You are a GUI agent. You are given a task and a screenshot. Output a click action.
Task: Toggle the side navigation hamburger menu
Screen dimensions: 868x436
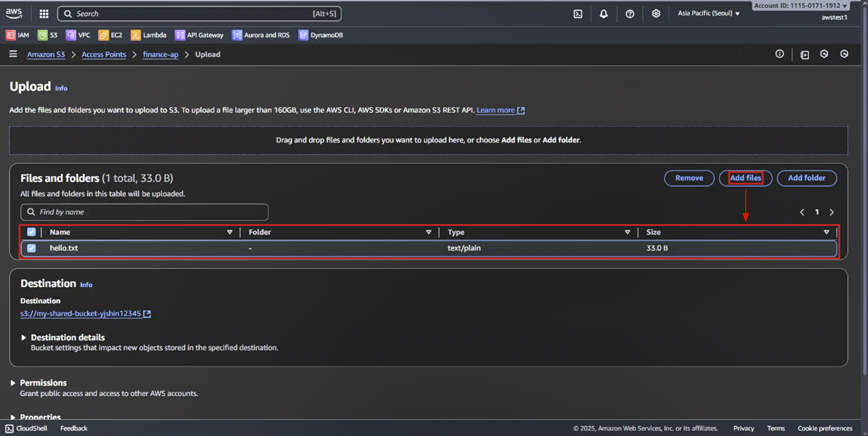13,54
